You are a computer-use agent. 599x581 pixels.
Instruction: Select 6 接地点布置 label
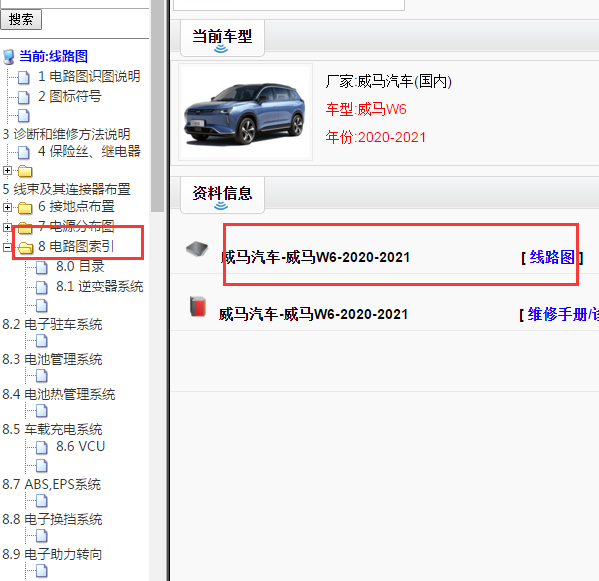(76, 206)
